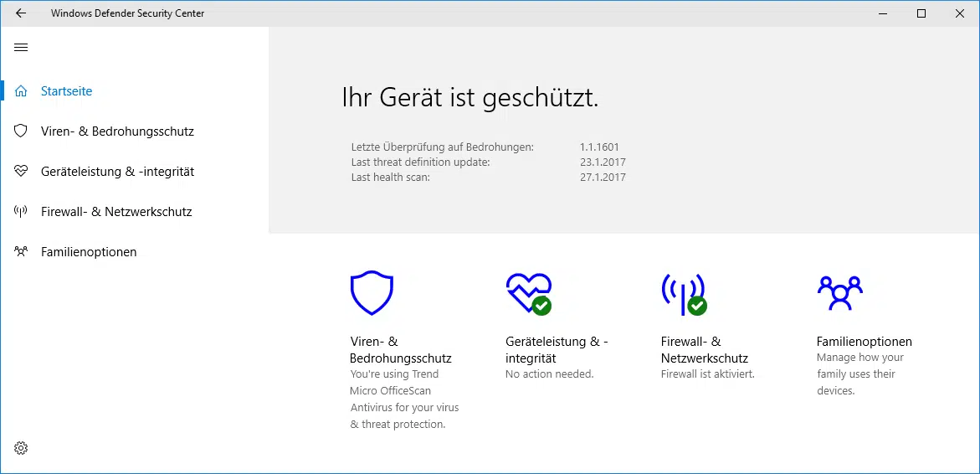The width and height of the screenshot is (980, 474).
Task: Click the large firewall antenna tile icon
Action: coord(683,293)
